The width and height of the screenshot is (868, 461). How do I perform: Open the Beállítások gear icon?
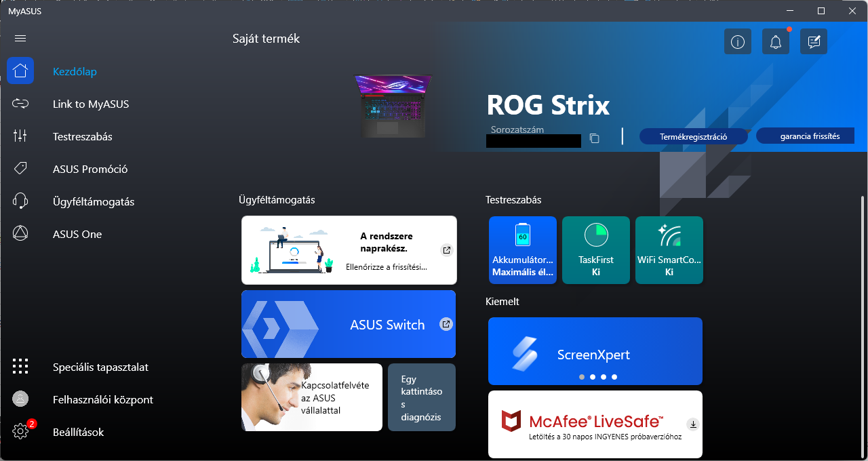(20, 431)
